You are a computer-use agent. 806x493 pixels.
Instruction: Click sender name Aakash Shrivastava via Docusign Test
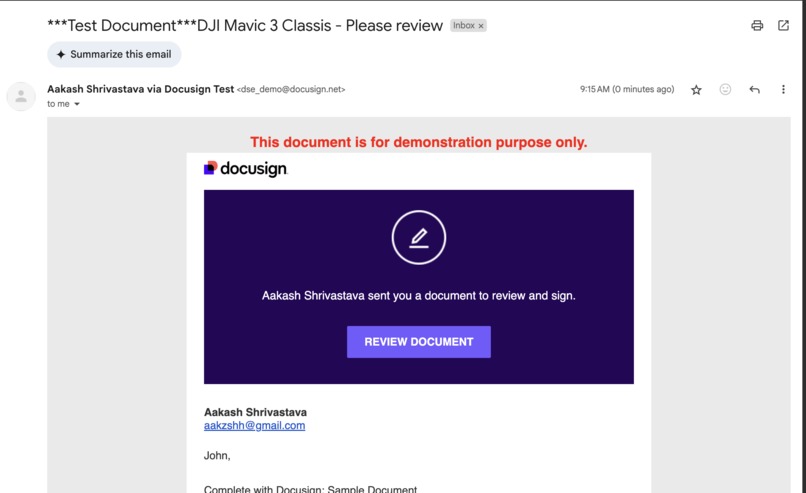[140, 89]
